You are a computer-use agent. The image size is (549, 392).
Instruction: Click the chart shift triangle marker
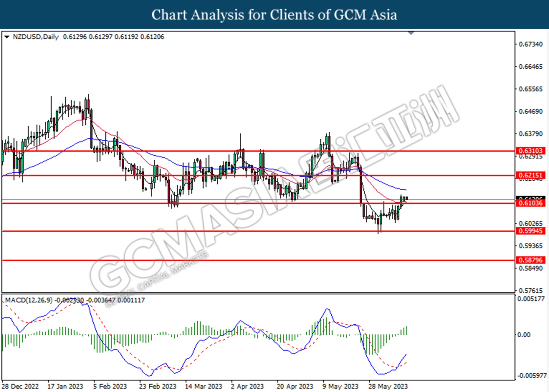tap(411, 33)
